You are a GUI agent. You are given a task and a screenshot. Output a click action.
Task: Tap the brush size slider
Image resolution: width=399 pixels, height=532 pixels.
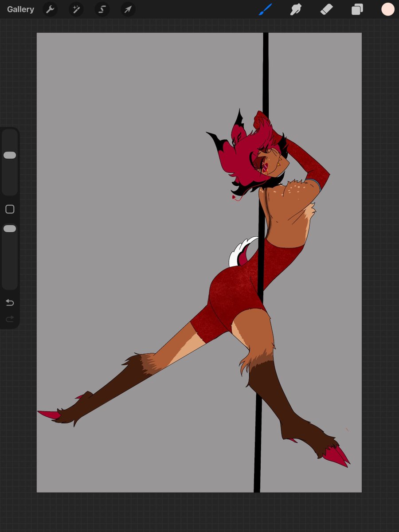coord(10,155)
